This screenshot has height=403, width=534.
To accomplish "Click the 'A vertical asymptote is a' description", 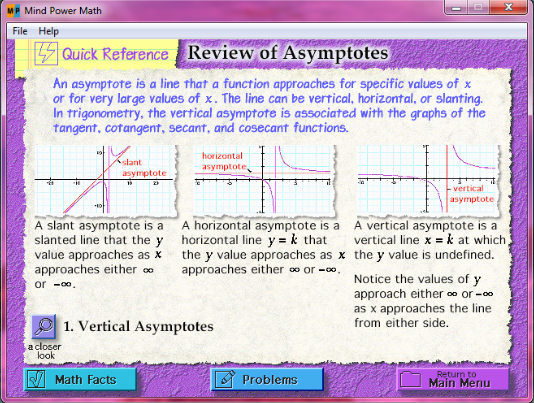I will pyautogui.click(x=430, y=240).
